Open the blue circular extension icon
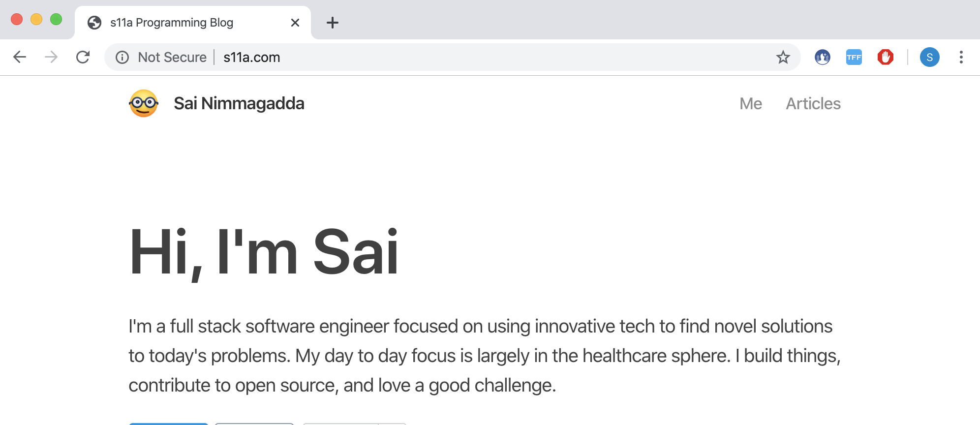This screenshot has height=425, width=980. pyautogui.click(x=822, y=58)
